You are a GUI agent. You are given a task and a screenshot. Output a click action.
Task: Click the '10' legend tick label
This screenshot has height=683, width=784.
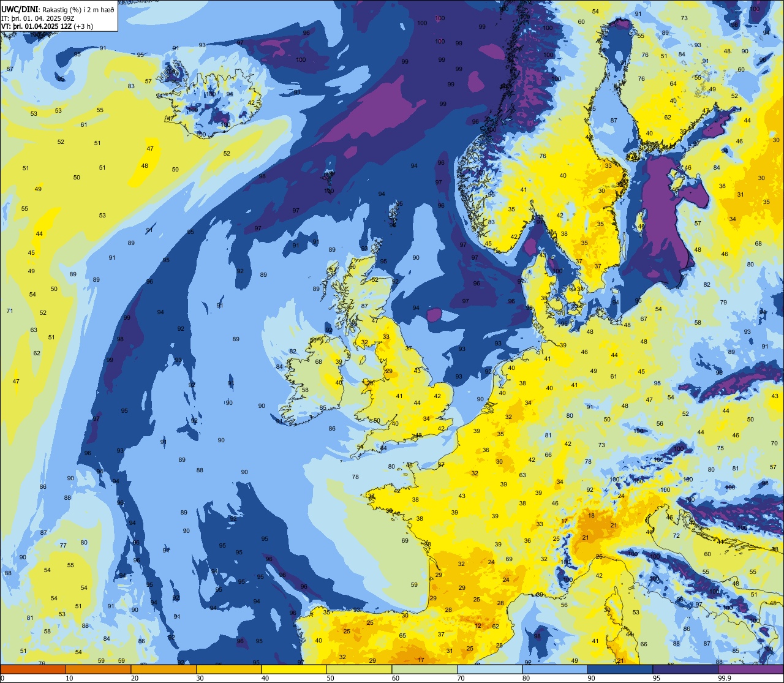click(x=69, y=678)
